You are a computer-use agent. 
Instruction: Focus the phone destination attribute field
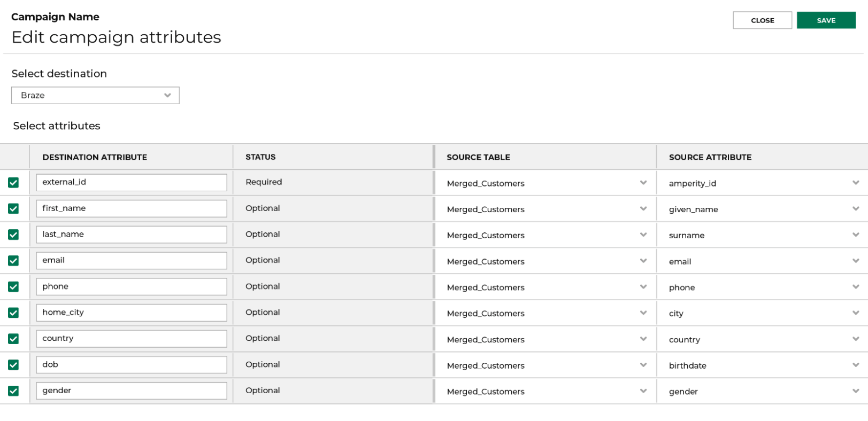tap(131, 287)
